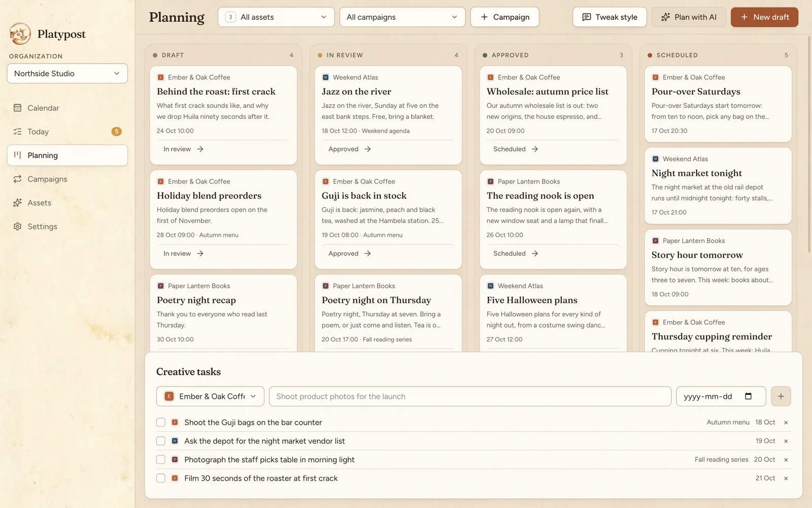The width and height of the screenshot is (812, 508).
Task: Check Photograph the staff picks table task
Action: point(161,460)
